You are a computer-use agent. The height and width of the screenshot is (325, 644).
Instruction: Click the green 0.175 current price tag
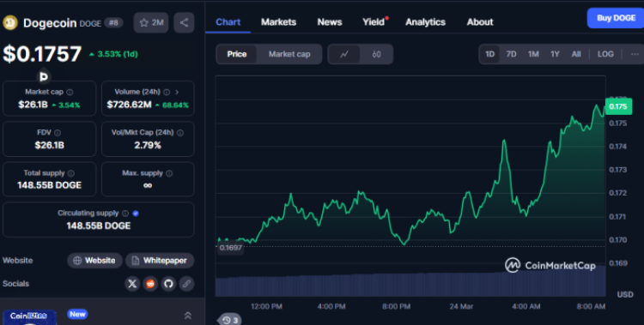click(x=618, y=106)
